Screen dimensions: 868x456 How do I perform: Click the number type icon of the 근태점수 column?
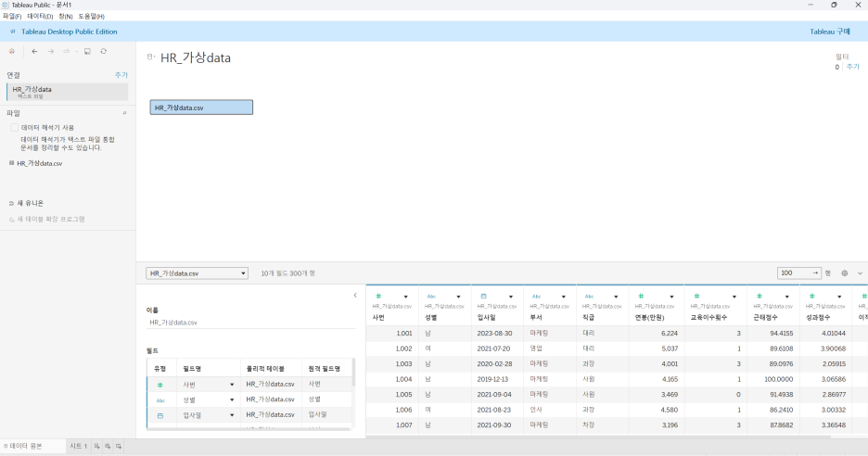(759, 296)
